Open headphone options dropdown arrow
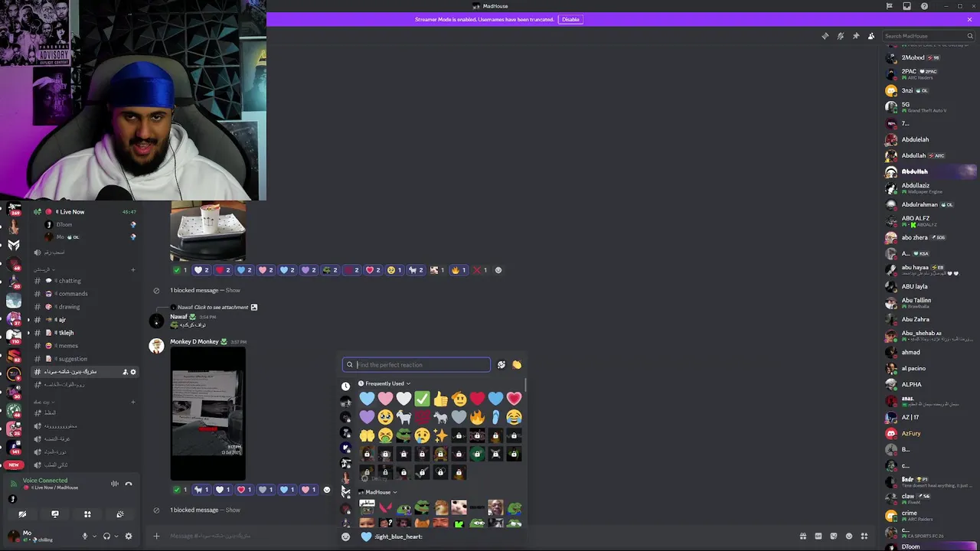The height and width of the screenshot is (551, 980). (116, 536)
